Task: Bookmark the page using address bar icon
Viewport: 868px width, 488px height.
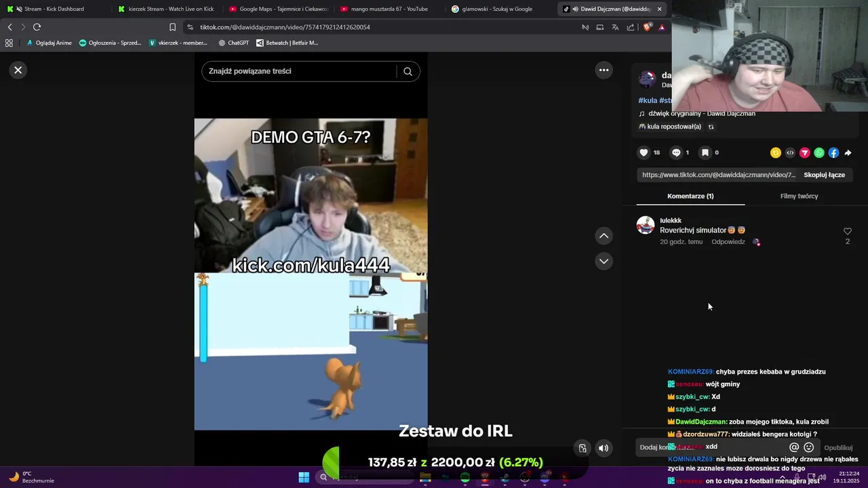Action: tap(172, 27)
